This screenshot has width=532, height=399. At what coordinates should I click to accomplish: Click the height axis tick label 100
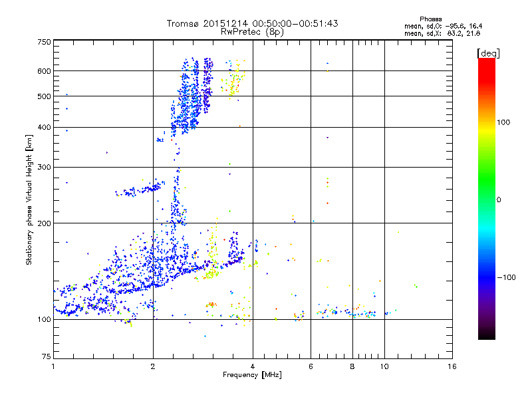click(44, 319)
